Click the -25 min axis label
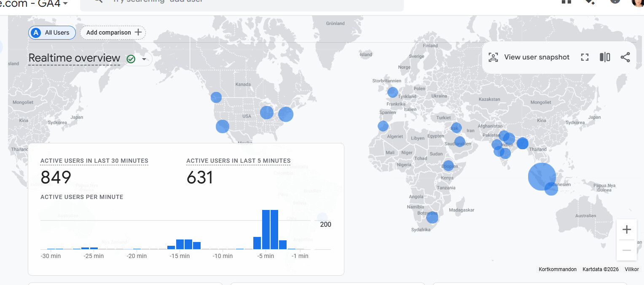 [x=94, y=256]
